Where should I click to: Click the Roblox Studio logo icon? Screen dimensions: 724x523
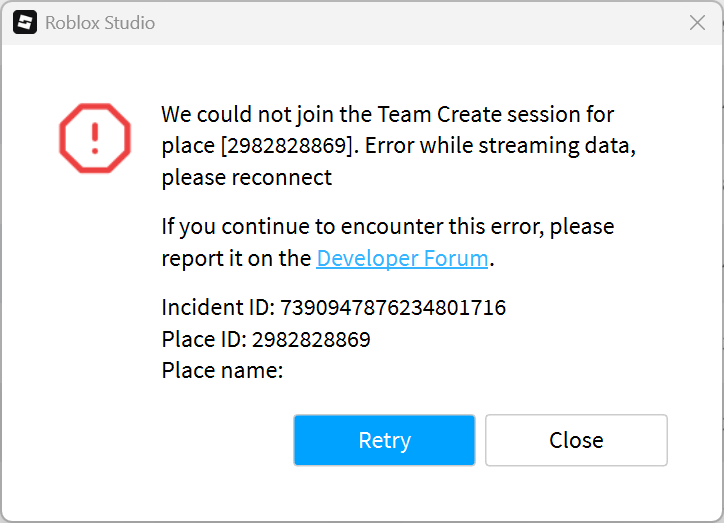[25, 22]
